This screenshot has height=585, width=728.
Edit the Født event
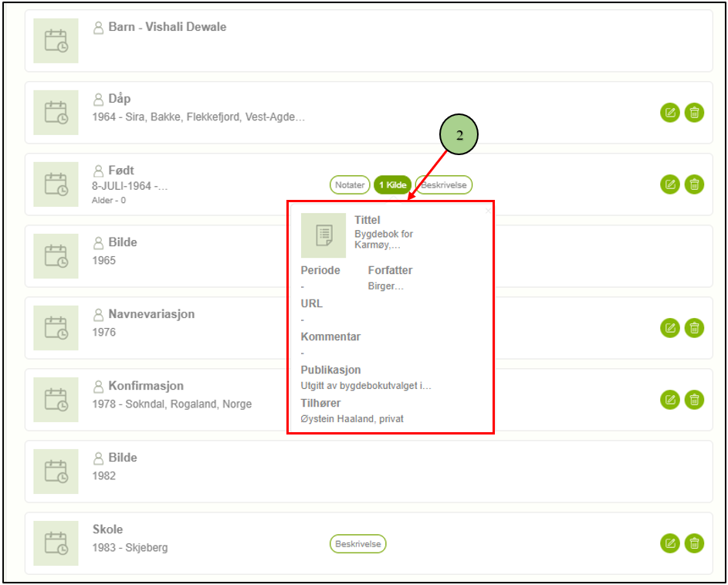coord(670,184)
